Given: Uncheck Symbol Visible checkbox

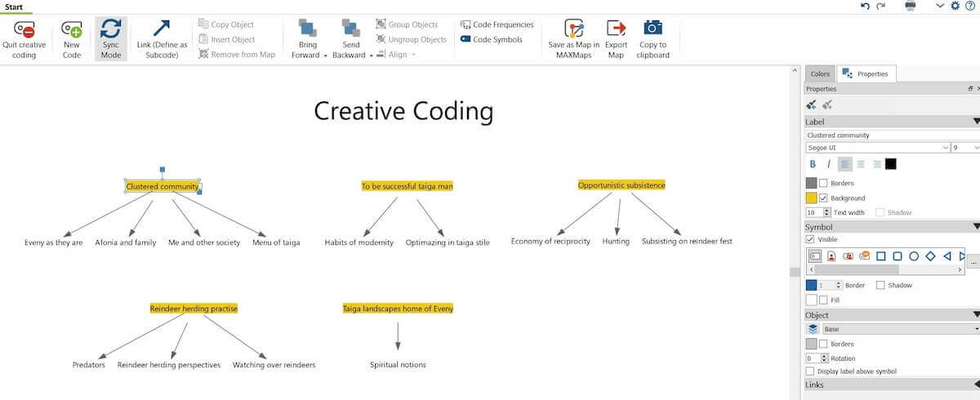Looking at the screenshot, I should pyautogui.click(x=810, y=239).
